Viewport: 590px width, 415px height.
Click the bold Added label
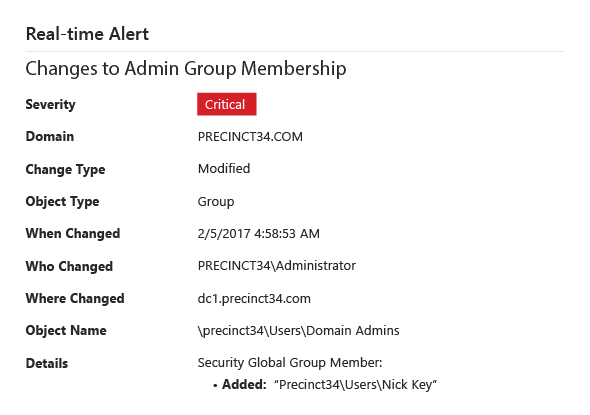point(244,385)
